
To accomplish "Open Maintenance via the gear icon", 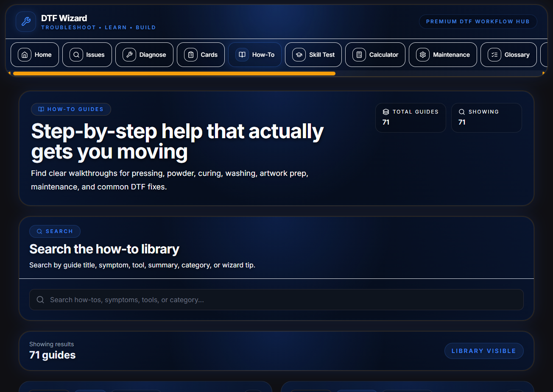I will coord(423,55).
